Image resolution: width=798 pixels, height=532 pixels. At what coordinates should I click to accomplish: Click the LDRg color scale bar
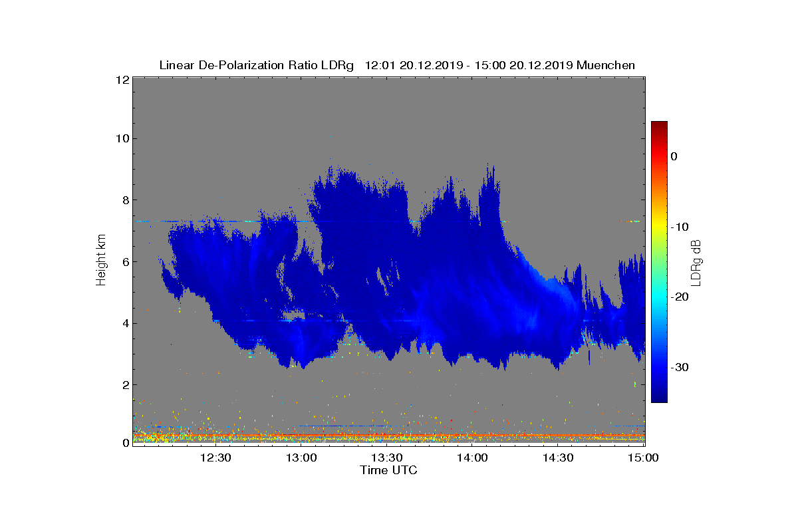[659, 262]
